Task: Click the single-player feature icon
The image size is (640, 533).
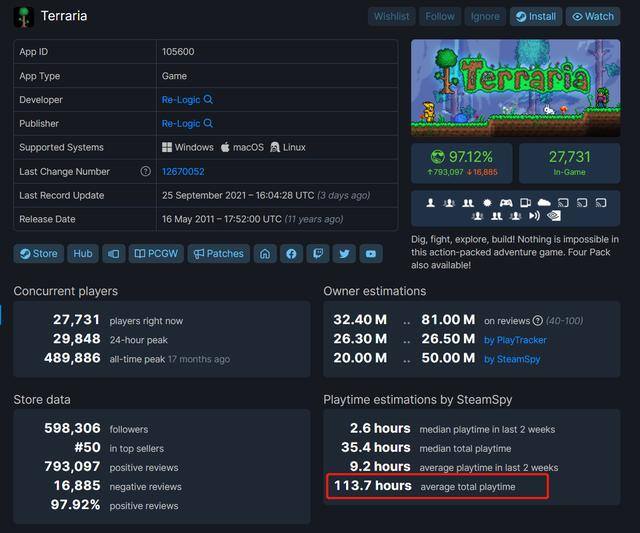Action: pyautogui.click(x=430, y=202)
